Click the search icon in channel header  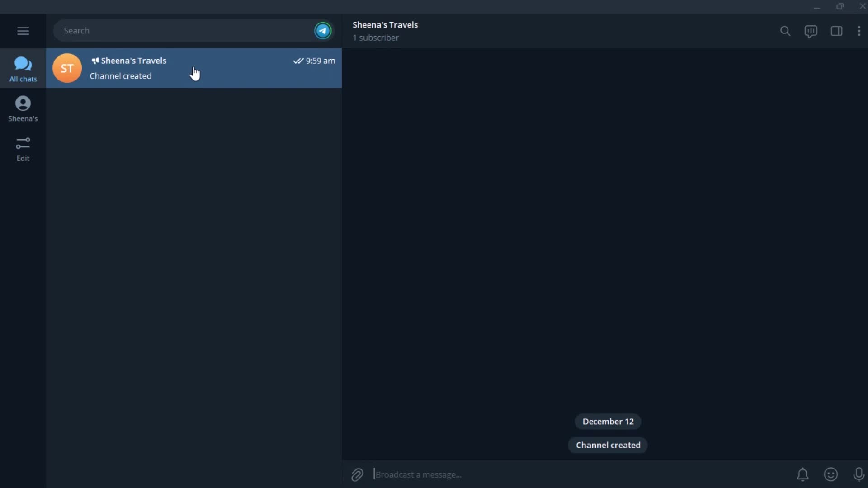click(785, 30)
